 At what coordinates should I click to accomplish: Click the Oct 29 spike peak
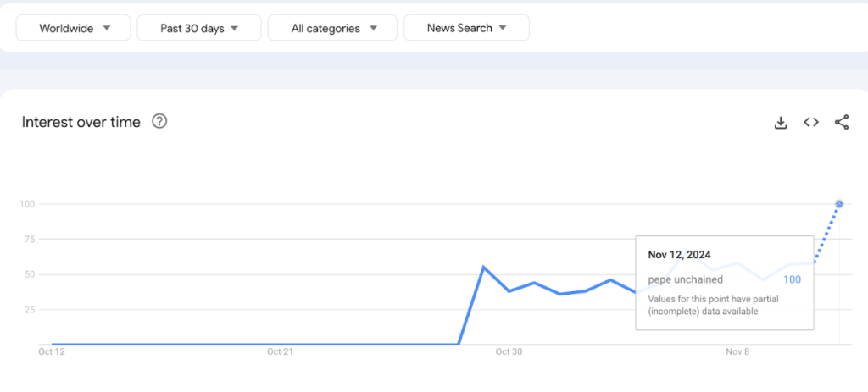(x=483, y=267)
